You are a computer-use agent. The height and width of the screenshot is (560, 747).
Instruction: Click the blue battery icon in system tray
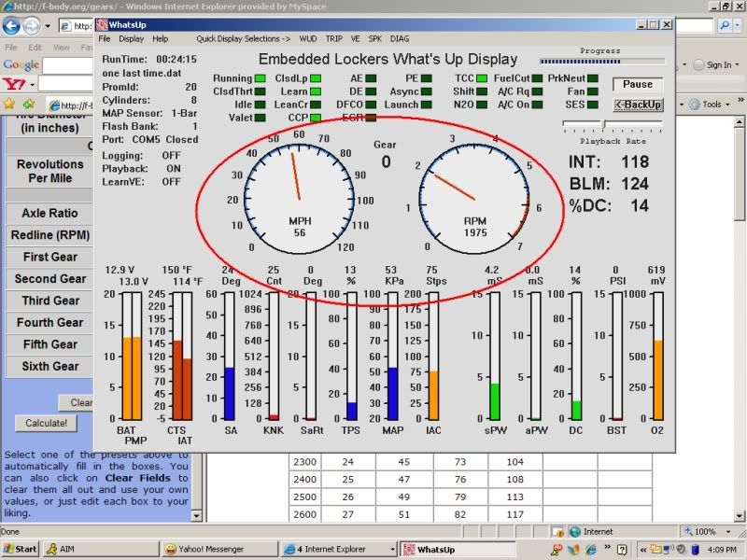coord(695,550)
